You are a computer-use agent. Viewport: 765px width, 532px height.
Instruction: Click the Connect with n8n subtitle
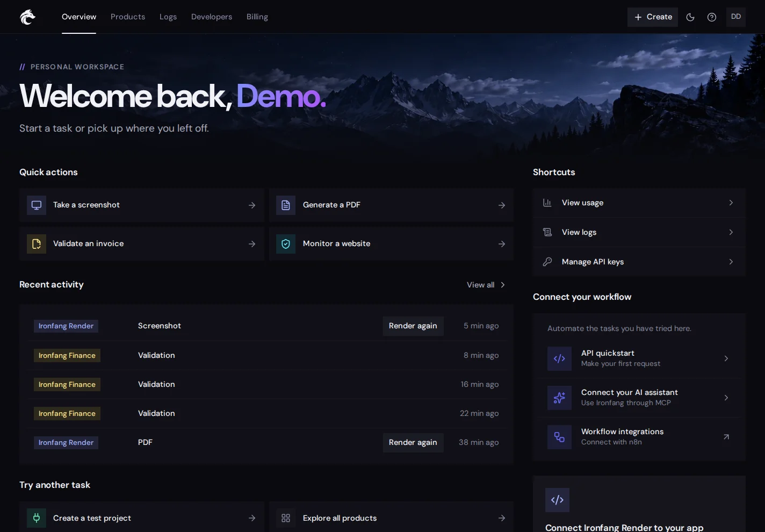coord(611,442)
